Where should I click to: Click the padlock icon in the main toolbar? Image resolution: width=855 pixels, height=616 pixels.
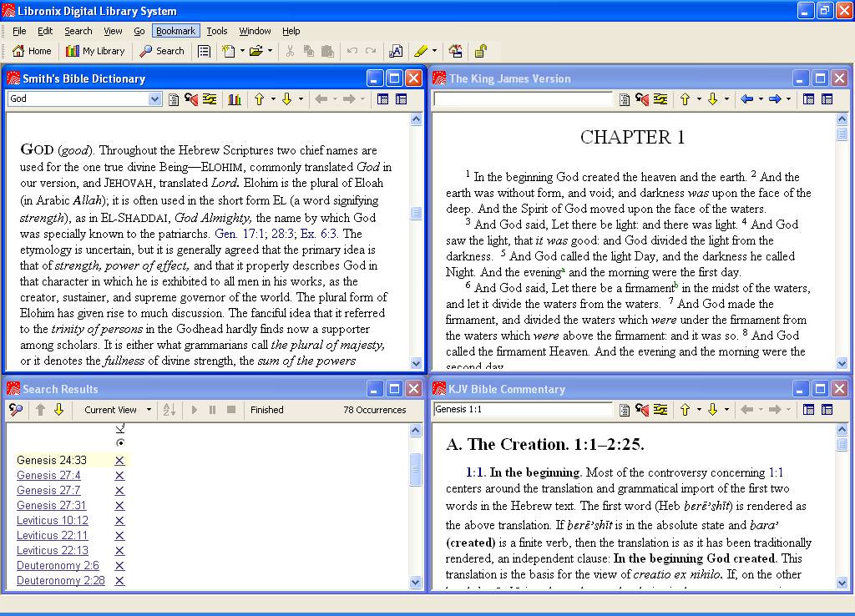click(x=480, y=51)
